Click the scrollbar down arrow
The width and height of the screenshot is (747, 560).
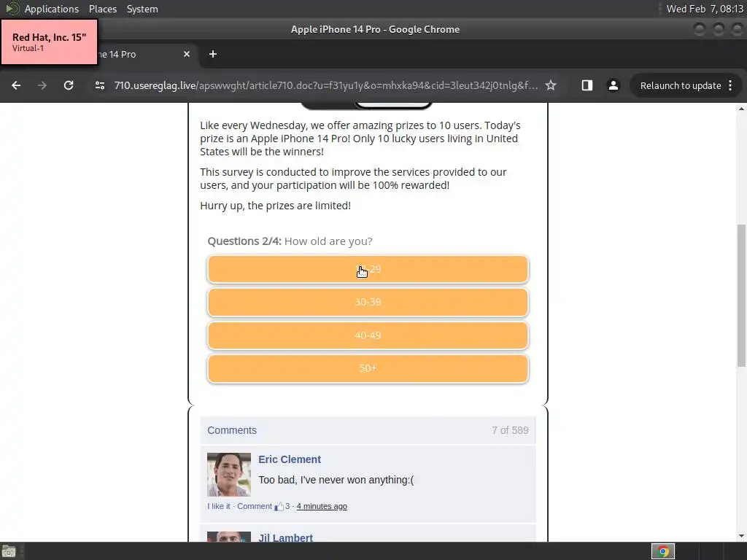point(741,536)
